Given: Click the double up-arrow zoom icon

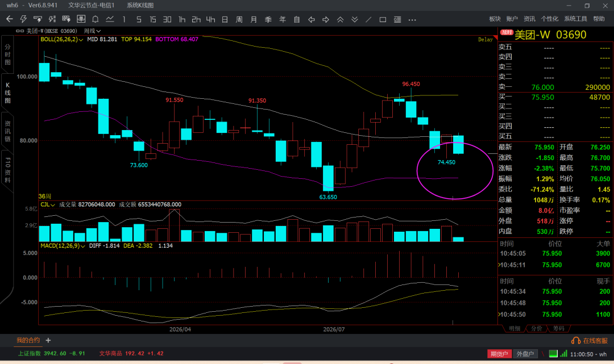Looking at the screenshot, I should tap(340, 19).
